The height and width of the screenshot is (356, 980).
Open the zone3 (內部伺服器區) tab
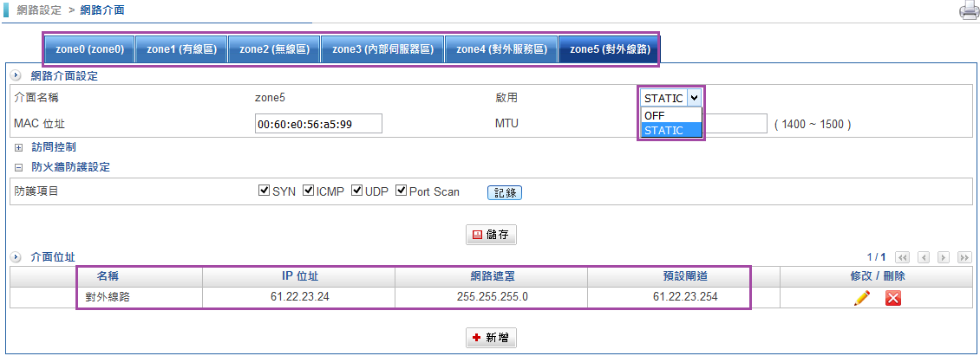(x=382, y=49)
